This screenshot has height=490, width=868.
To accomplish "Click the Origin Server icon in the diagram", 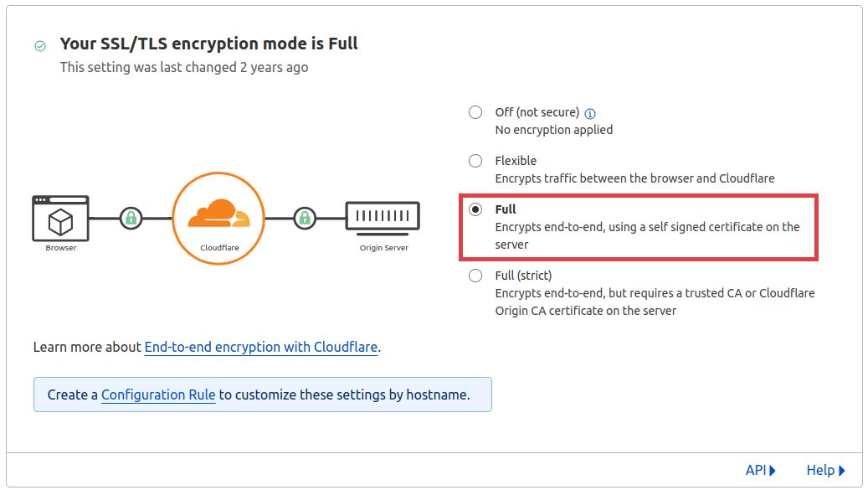I will (383, 216).
